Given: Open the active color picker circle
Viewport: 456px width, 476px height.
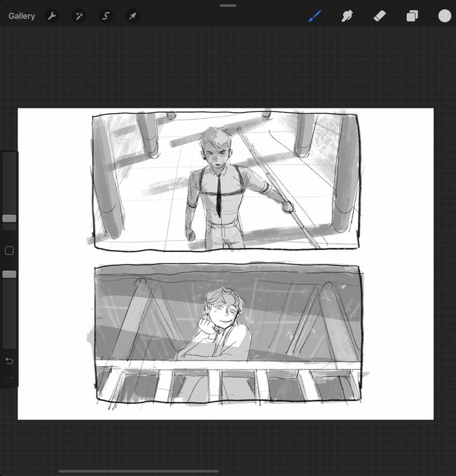Looking at the screenshot, I should pyautogui.click(x=445, y=16).
